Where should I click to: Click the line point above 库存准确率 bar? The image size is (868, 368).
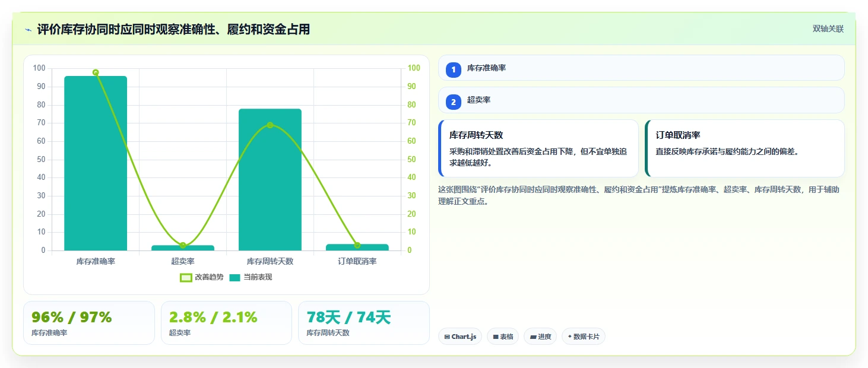(x=96, y=72)
